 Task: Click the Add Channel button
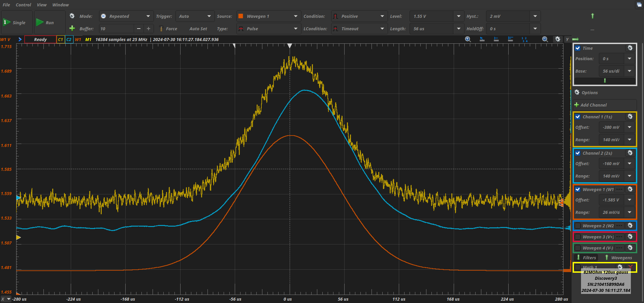coord(605,105)
